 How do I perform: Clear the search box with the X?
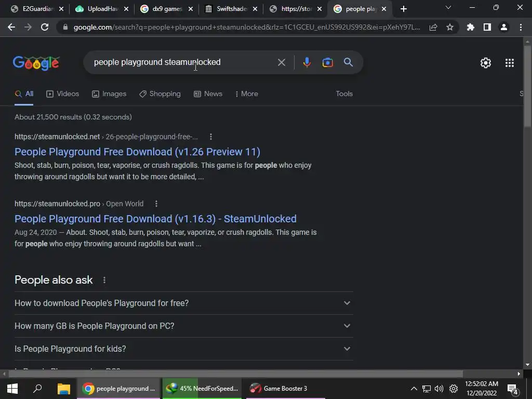click(x=282, y=62)
